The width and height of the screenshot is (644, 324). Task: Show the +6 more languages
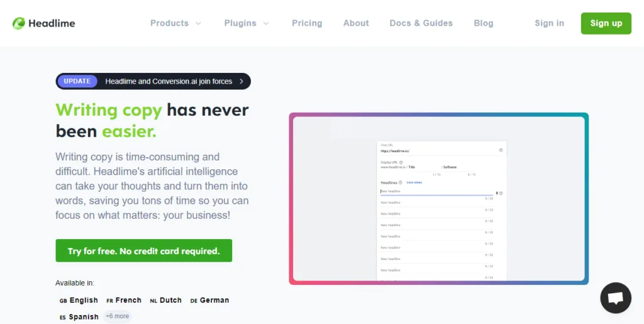pyautogui.click(x=117, y=316)
